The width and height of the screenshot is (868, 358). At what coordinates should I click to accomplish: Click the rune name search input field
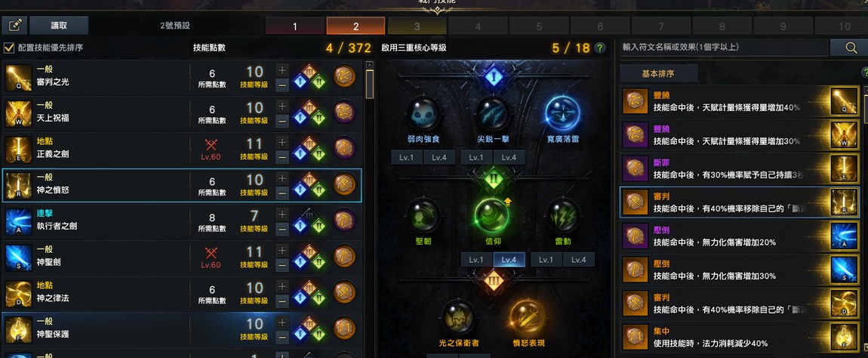(x=724, y=47)
